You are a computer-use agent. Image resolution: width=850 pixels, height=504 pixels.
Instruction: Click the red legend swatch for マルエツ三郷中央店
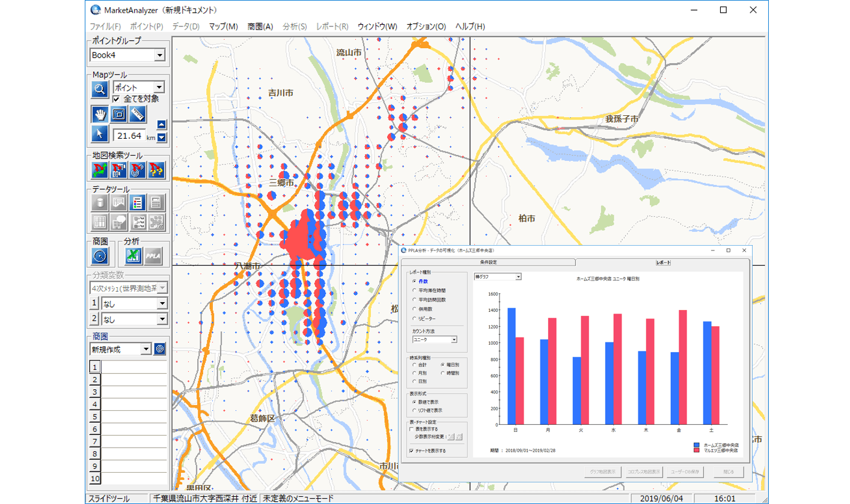click(698, 451)
